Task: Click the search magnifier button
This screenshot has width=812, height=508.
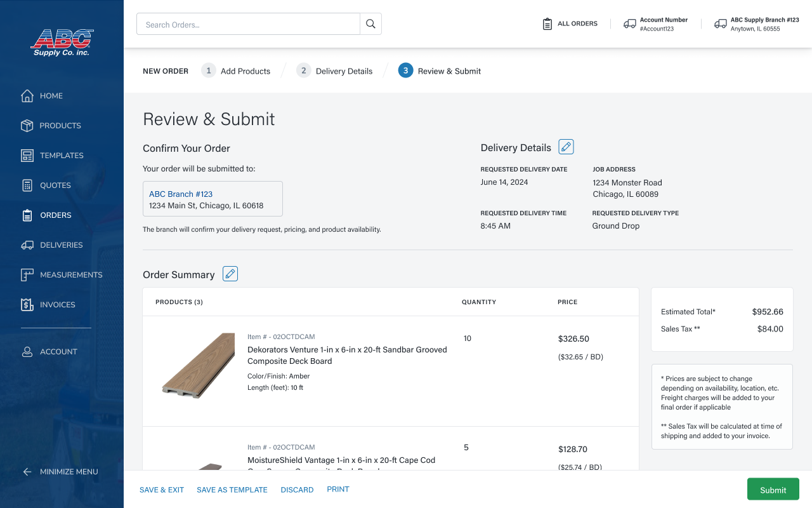Action: (371, 24)
